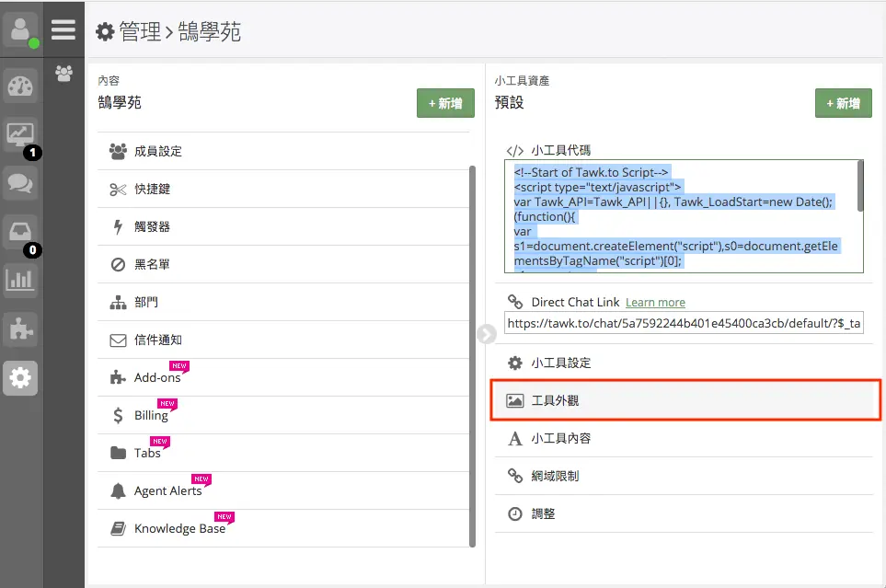Open 部門 menu item
Screen dimensions: 886x588
(283, 302)
